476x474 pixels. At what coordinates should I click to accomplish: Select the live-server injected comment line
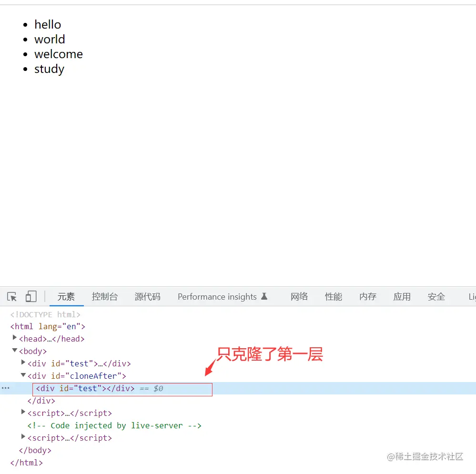[x=114, y=426]
